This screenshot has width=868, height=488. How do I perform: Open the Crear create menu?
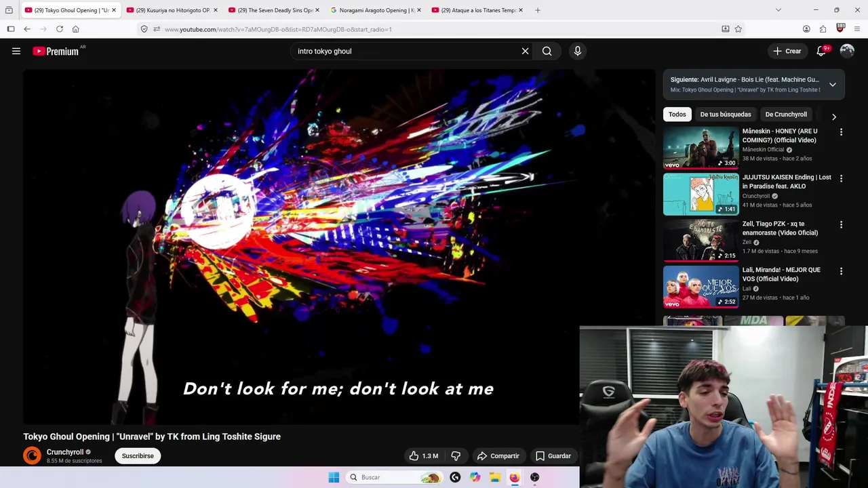tap(787, 51)
